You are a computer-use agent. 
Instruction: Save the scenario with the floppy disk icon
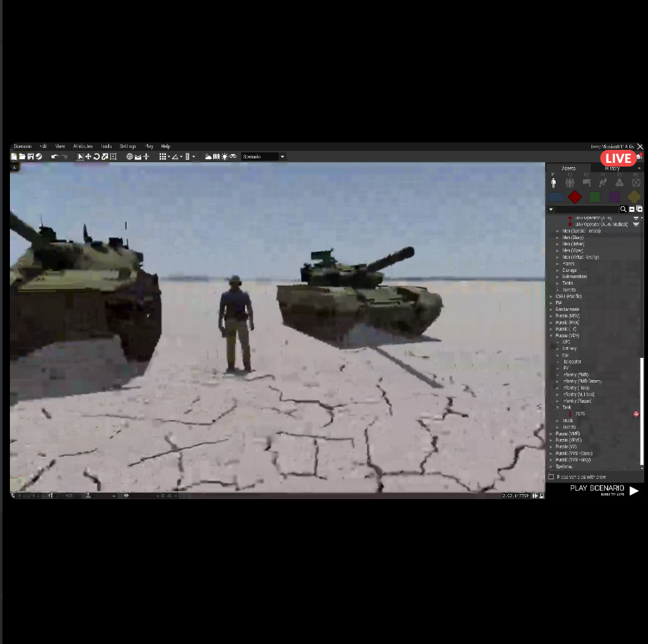tap(30, 157)
